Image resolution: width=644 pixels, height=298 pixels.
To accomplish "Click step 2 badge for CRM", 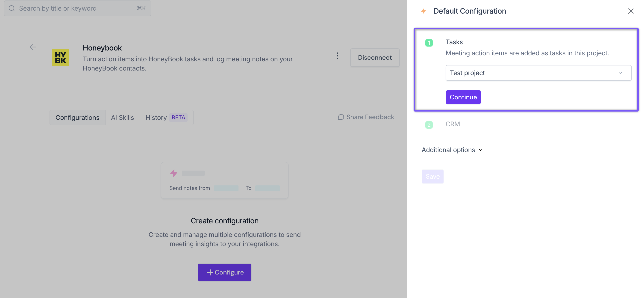I will 429,124.
